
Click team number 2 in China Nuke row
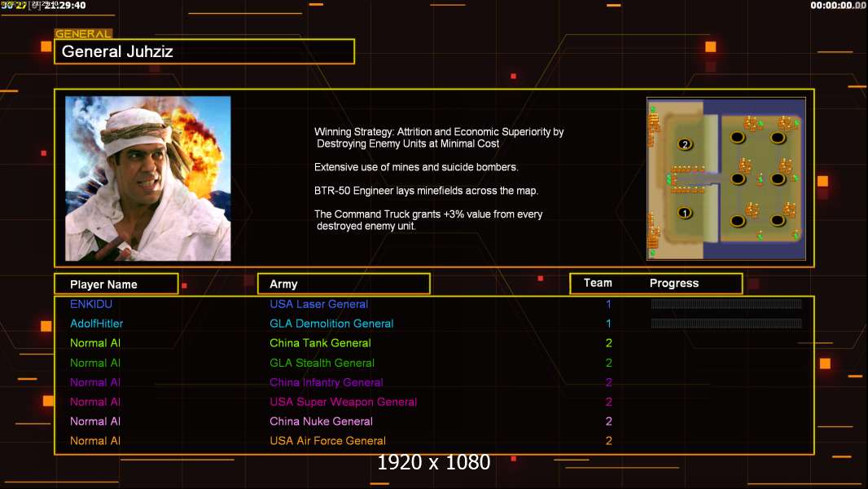pyautogui.click(x=609, y=421)
